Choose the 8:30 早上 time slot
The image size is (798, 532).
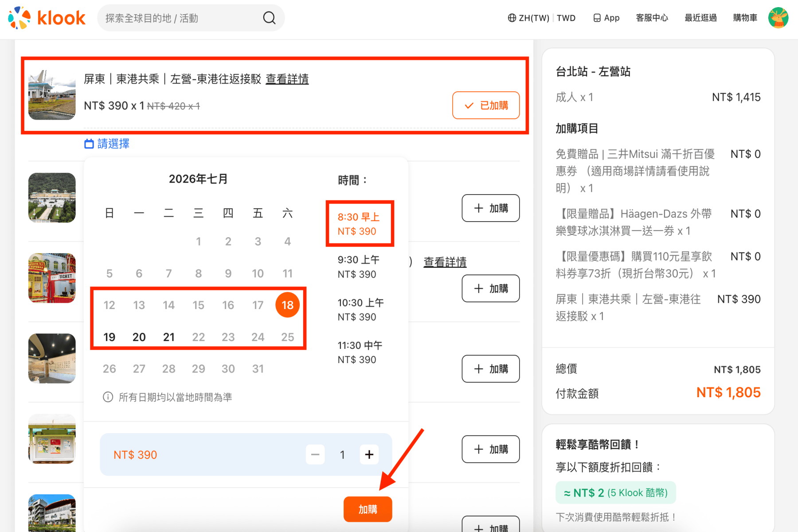(x=360, y=224)
